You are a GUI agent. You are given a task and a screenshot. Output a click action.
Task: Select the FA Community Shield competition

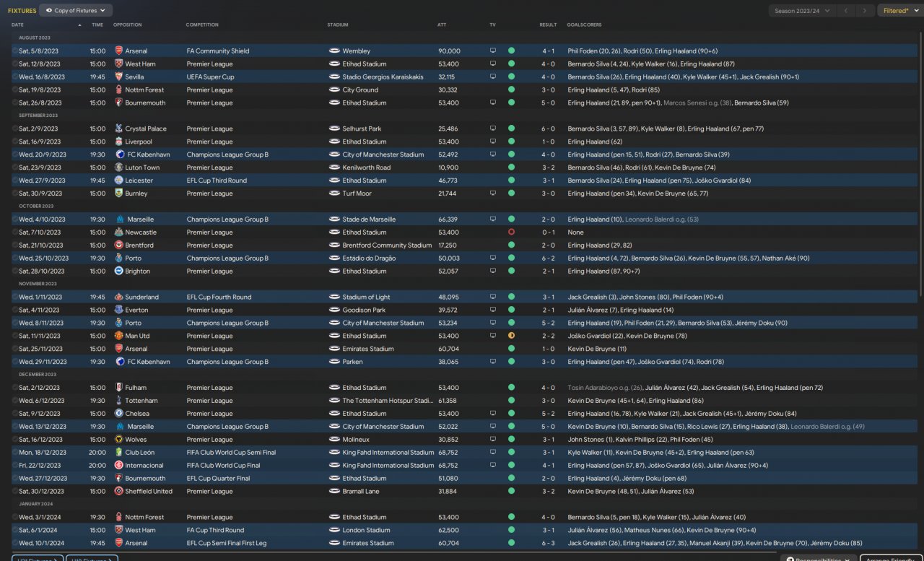tap(218, 51)
